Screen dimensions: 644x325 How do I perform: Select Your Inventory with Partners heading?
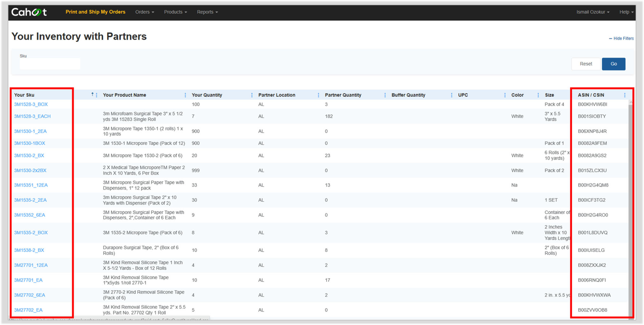[79, 37]
